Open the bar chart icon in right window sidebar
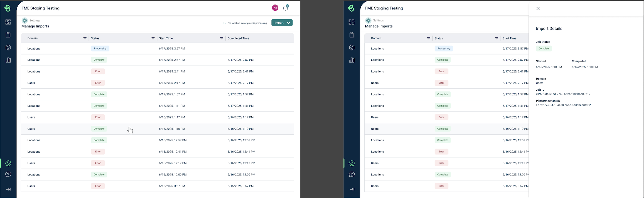The width and height of the screenshot is (644, 198). coord(352,60)
